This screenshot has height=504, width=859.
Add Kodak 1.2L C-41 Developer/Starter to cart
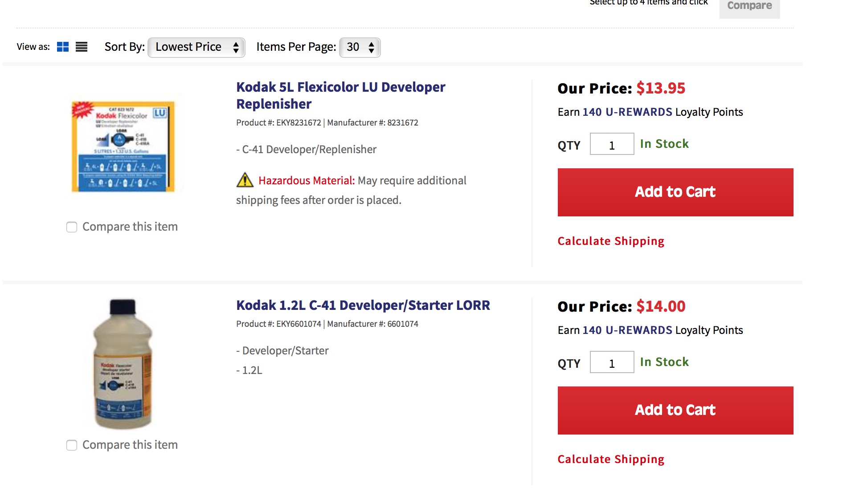[x=675, y=411]
